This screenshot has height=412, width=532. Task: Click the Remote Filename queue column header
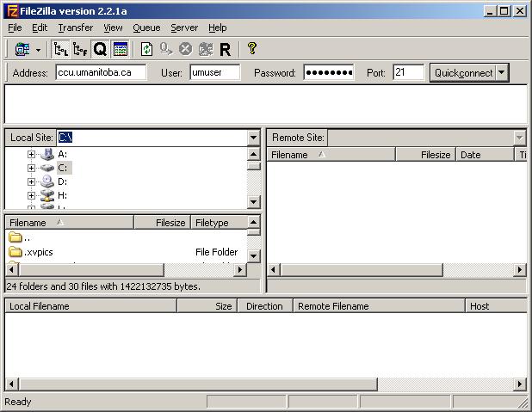click(x=379, y=306)
